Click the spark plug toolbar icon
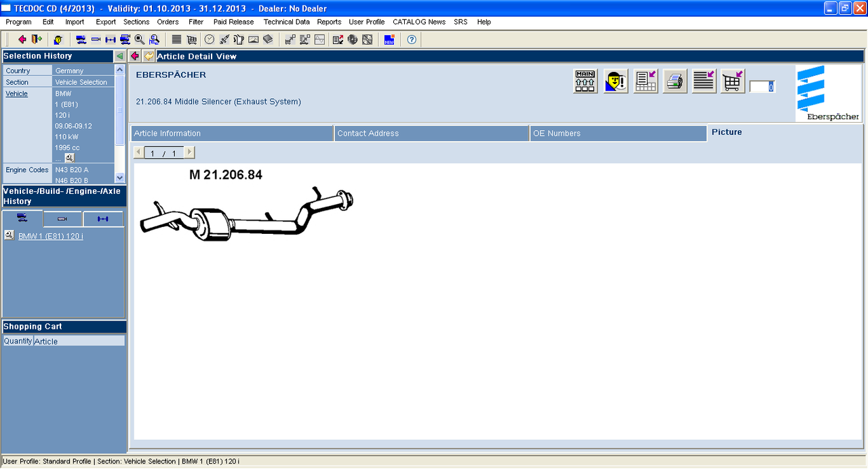Image resolution: width=868 pixels, height=469 pixels. [224, 39]
